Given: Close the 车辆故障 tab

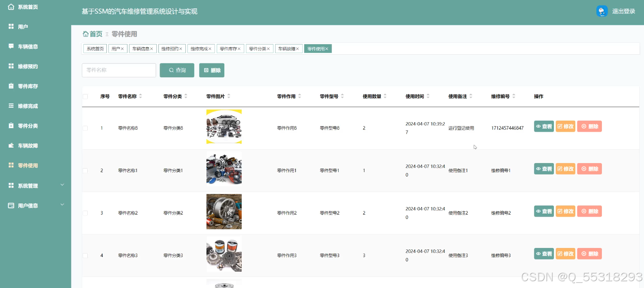Looking at the screenshot, I should click(297, 49).
